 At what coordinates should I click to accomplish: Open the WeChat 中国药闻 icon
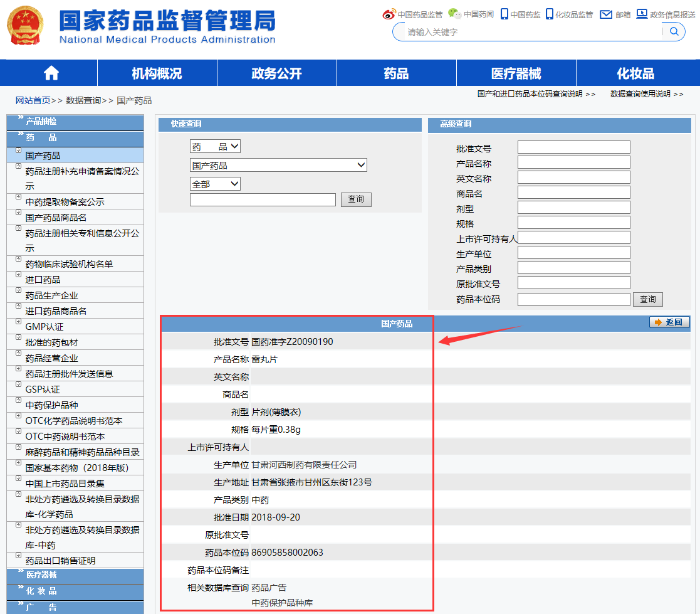pyautogui.click(x=454, y=14)
